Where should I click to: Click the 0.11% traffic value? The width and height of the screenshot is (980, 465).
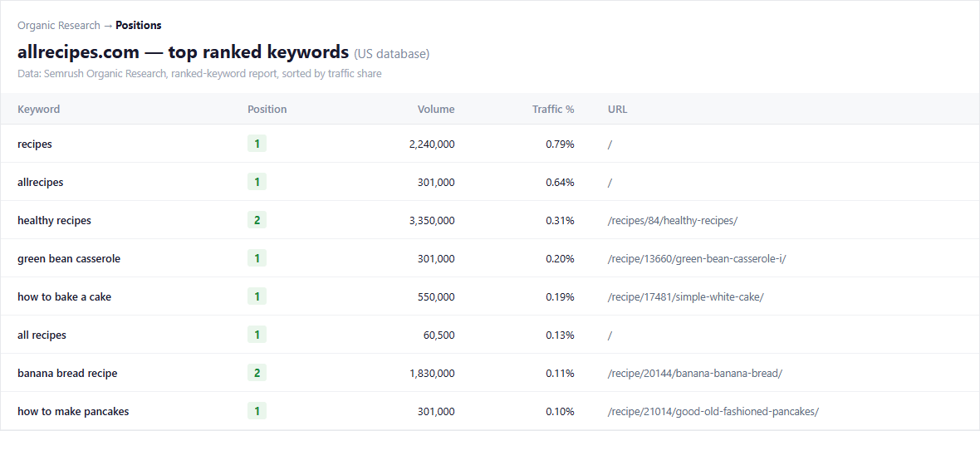[x=560, y=373]
